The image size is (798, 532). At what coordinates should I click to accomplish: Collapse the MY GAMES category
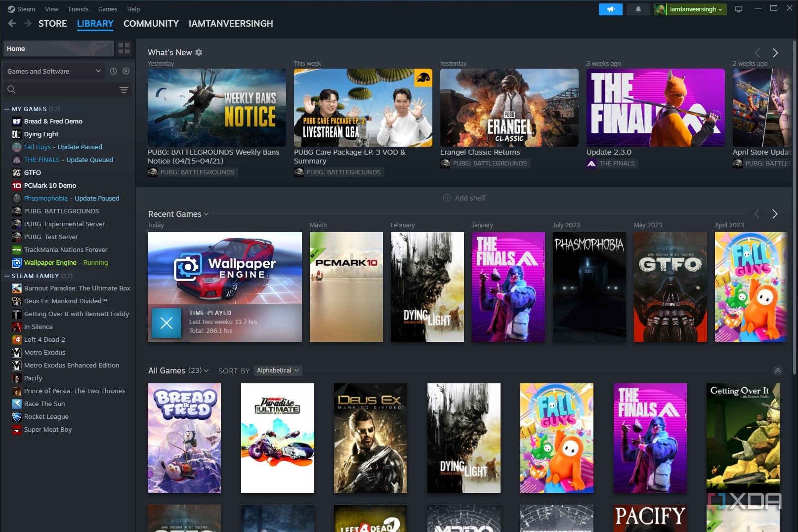click(7, 109)
